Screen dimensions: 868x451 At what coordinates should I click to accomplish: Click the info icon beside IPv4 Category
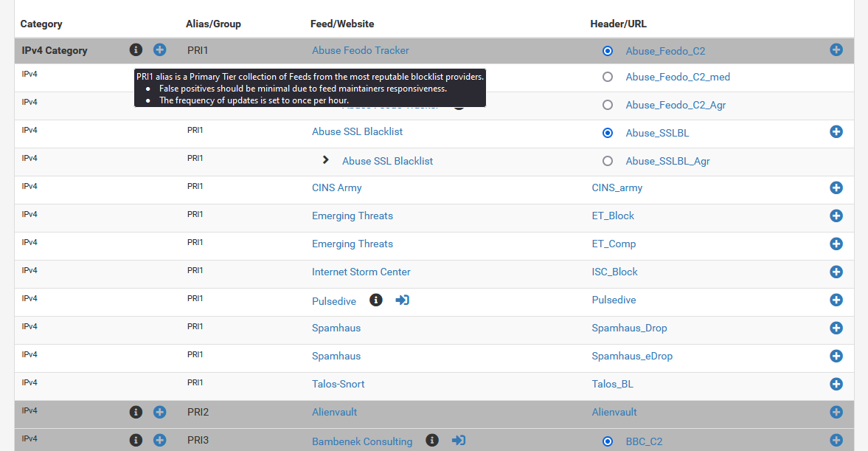(136, 50)
